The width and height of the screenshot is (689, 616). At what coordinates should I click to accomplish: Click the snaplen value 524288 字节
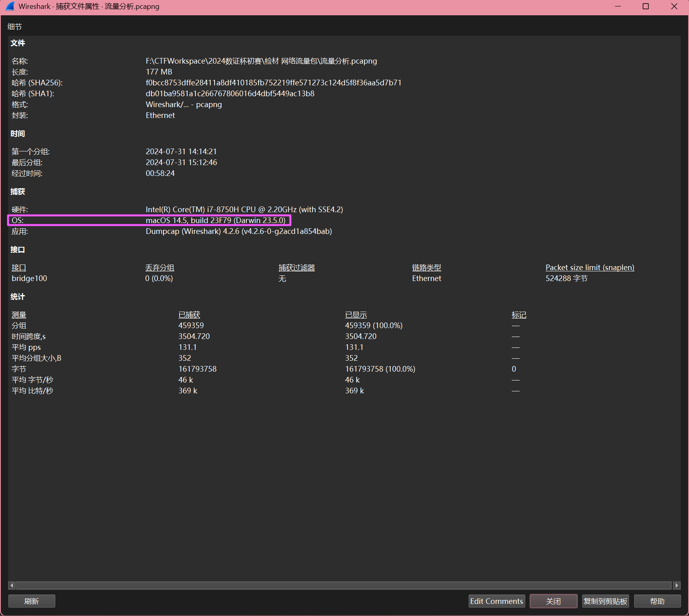pos(567,278)
